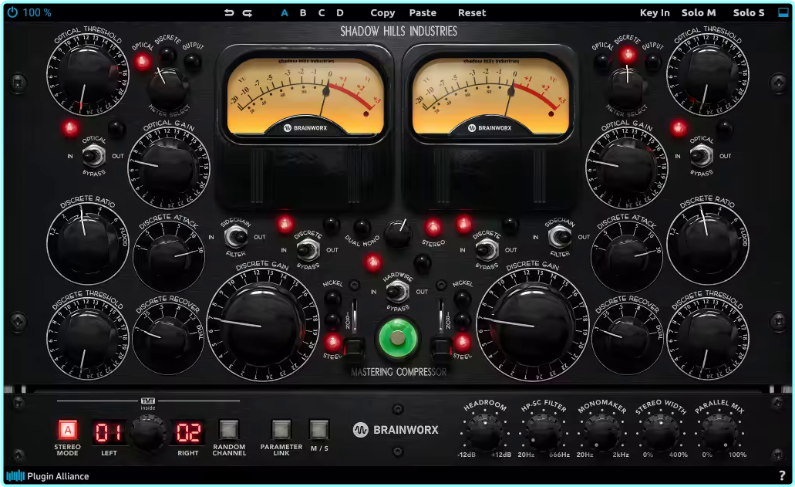The image size is (795, 487).
Task: Click the Copy button
Action: [382, 13]
